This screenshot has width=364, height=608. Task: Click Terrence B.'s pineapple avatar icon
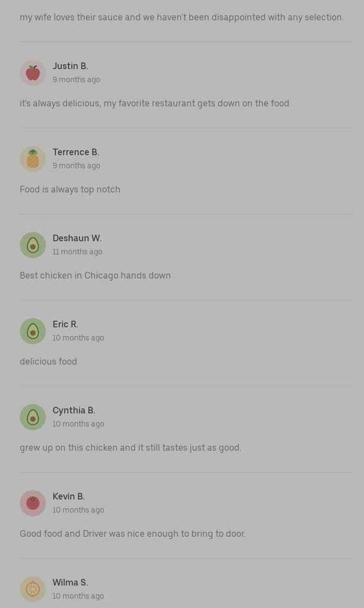(x=33, y=159)
